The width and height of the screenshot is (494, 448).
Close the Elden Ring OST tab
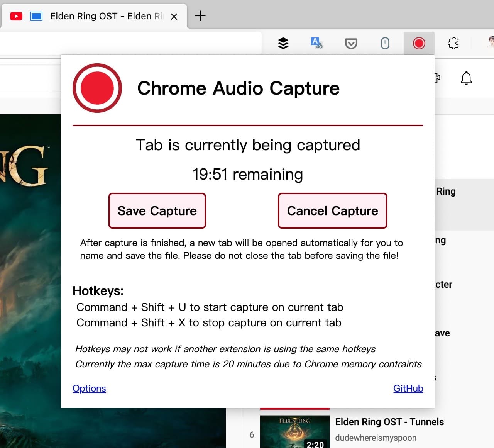click(174, 16)
